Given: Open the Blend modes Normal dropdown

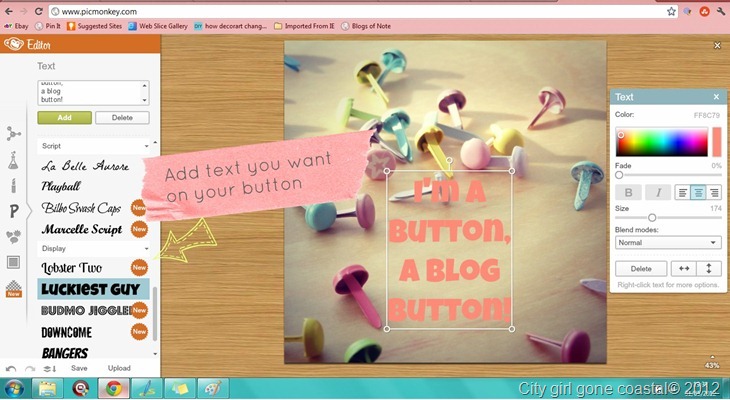Looking at the screenshot, I should (x=668, y=243).
